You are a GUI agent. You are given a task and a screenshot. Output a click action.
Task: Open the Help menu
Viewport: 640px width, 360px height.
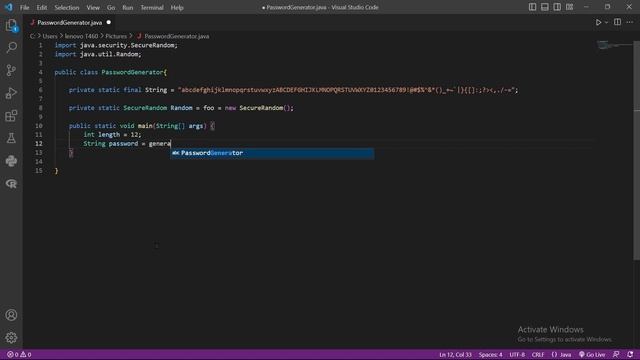177,7
